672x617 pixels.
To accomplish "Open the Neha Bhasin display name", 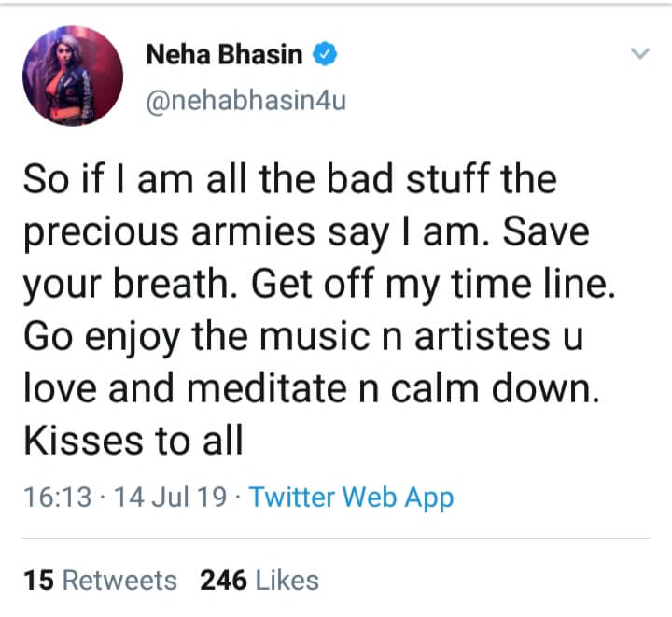I will [224, 55].
